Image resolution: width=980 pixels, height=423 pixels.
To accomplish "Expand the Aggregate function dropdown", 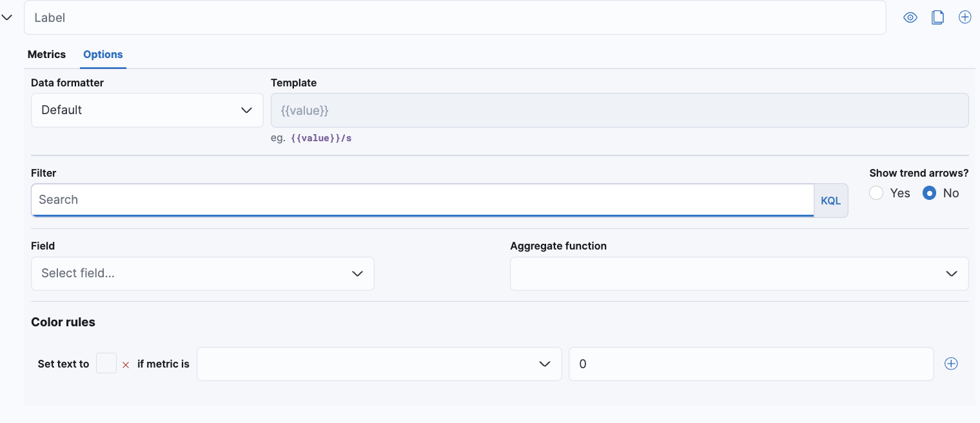I will point(739,273).
